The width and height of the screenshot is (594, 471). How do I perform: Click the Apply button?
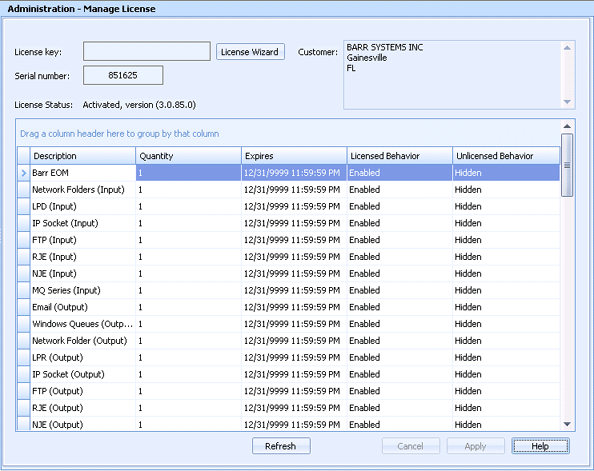475,446
